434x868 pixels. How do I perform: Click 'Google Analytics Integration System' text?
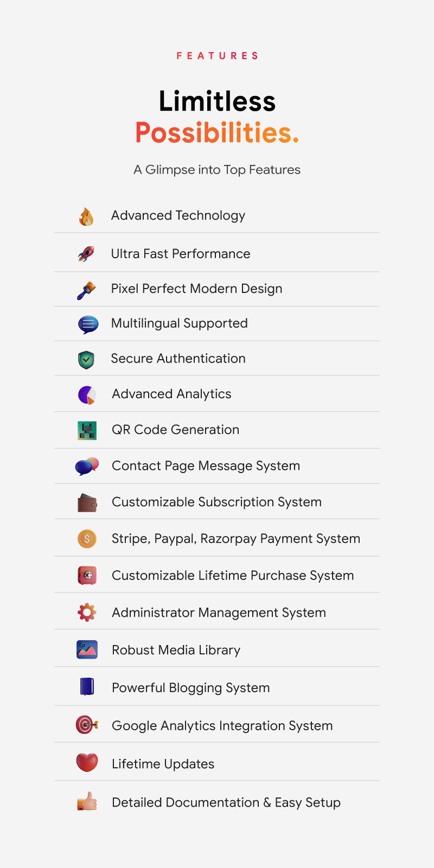pos(222,726)
